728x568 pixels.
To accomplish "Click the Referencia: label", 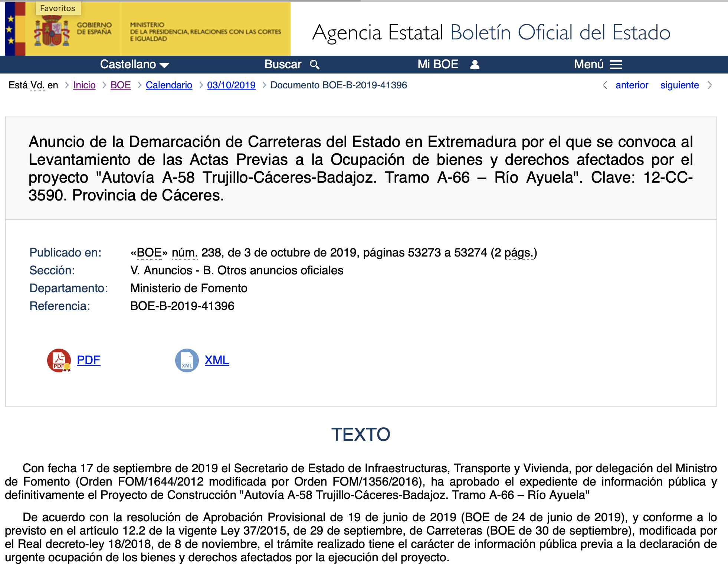I will tap(60, 306).
